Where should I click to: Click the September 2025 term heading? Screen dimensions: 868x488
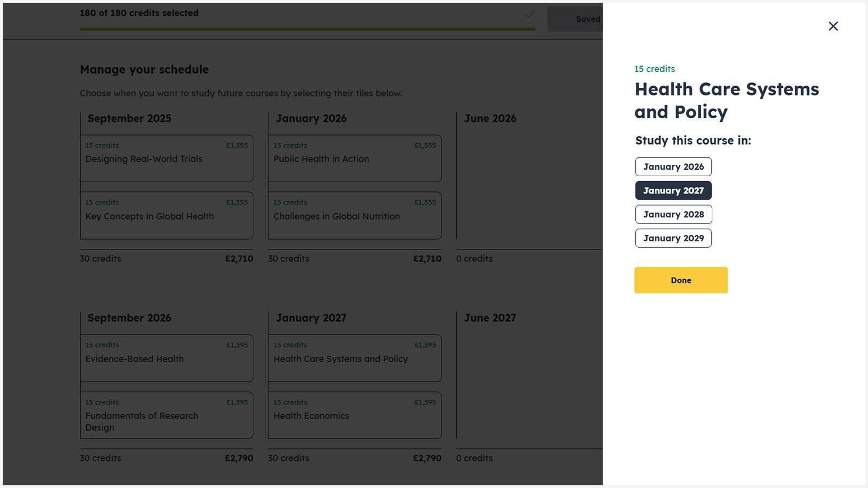[x=129, y=119]
